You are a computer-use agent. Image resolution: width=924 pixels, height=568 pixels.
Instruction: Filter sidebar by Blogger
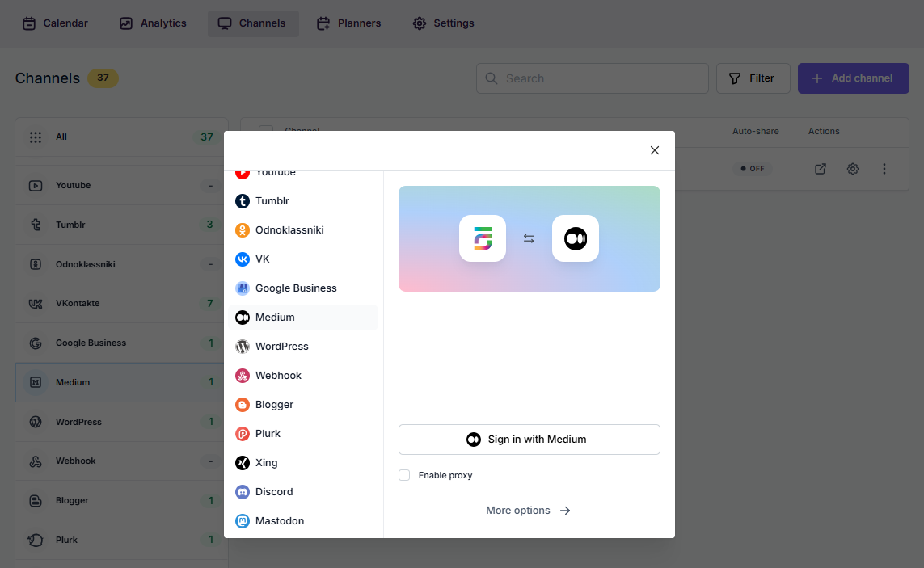coord(121,501)
